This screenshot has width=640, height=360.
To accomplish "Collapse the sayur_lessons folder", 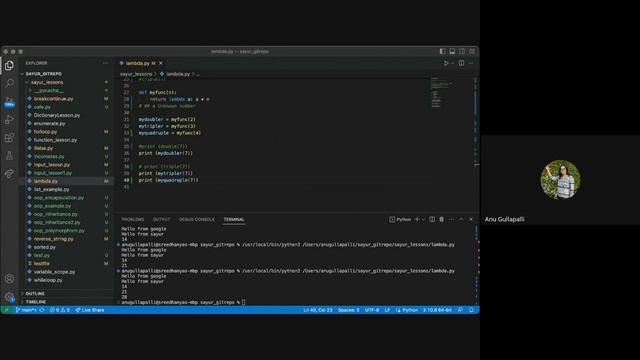I will tap(47, 82).
